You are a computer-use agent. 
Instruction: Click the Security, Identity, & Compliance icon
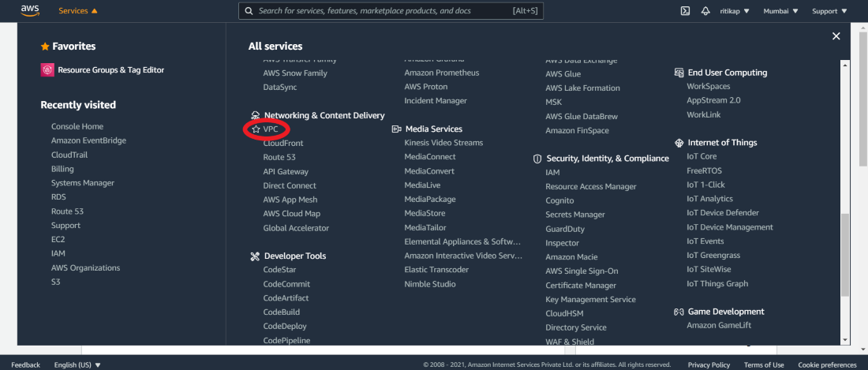[x=537, y=159]
